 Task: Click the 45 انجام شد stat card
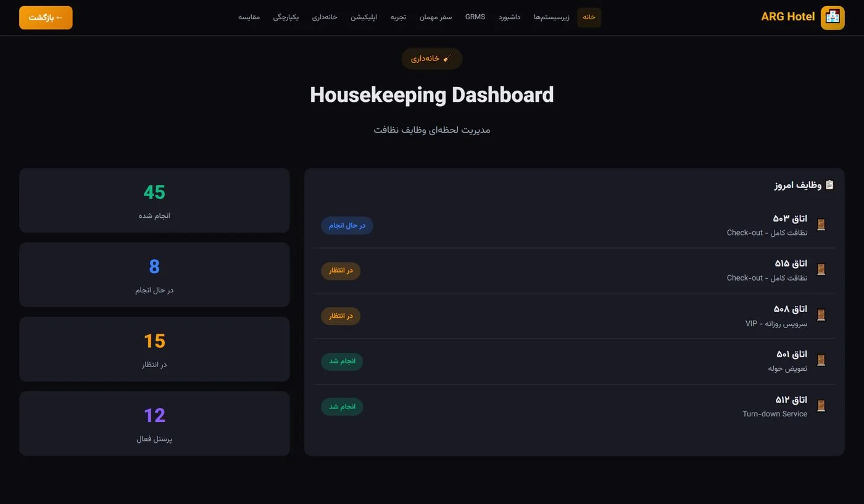point(154,200)
